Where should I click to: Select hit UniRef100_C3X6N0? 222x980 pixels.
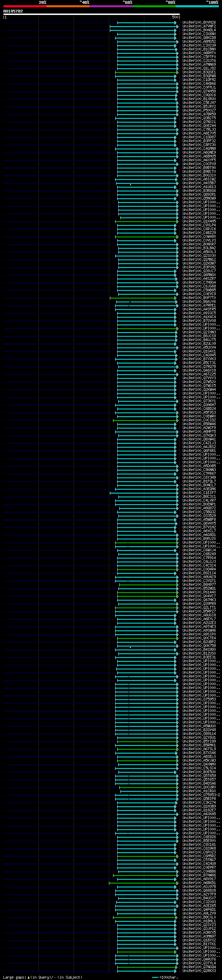coord(199,34)
